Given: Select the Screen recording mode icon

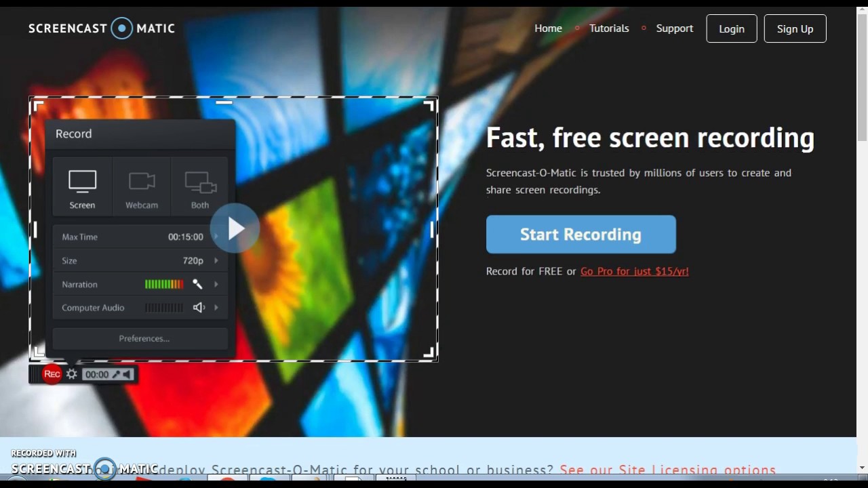Looking at the screenshot, I should pos(82,182).
